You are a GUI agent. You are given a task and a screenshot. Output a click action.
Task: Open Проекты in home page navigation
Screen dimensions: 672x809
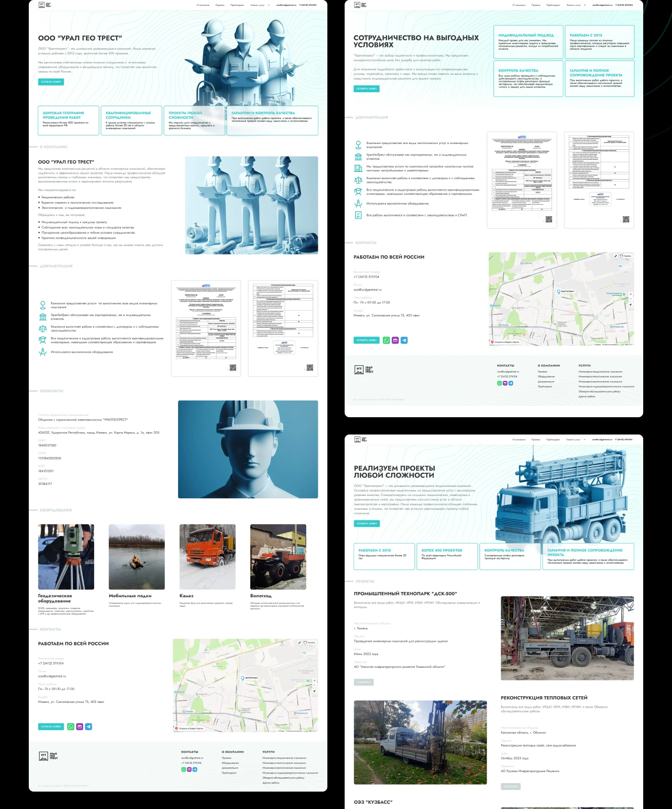click(220, 5)
